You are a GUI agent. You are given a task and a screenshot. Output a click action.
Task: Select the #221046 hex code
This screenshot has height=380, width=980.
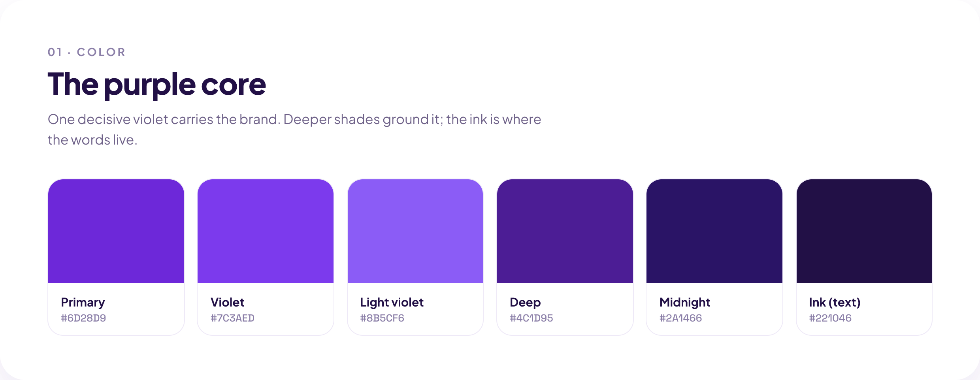[830, 318]
